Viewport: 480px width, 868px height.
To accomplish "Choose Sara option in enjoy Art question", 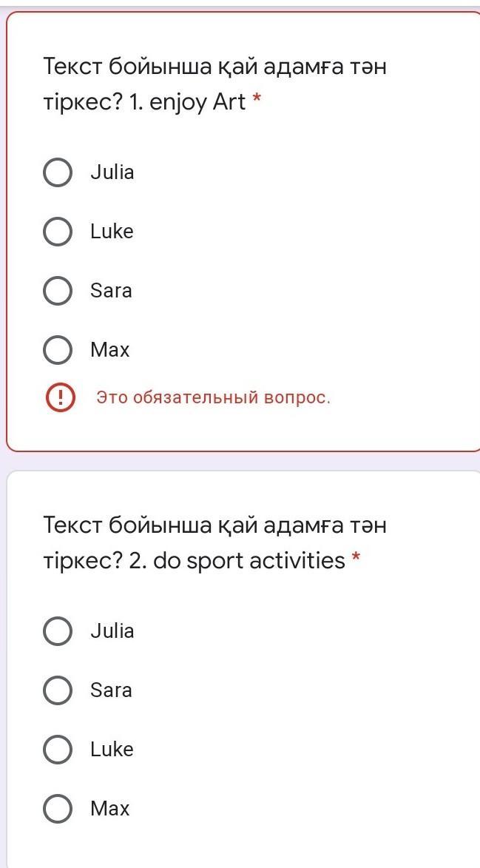I will point(58,291).
